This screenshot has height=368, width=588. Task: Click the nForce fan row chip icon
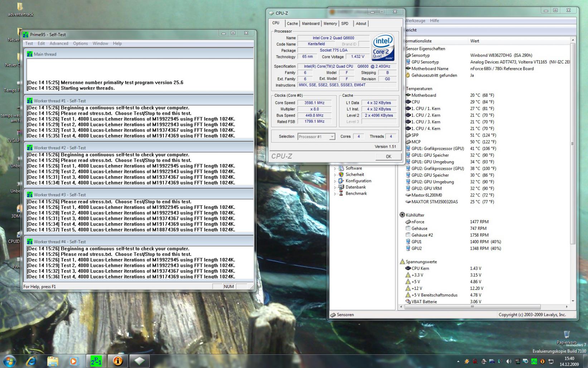(408, 222)
